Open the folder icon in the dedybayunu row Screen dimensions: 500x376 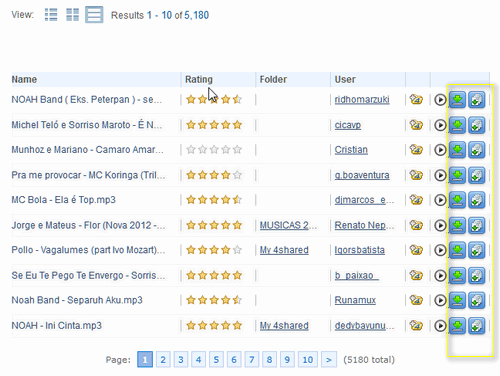[x=416, y=325]
